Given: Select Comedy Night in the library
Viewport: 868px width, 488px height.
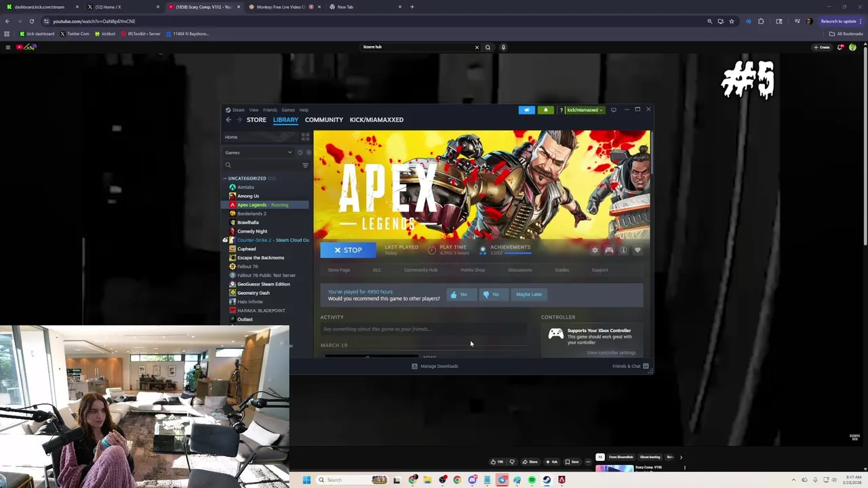Looking at the screenshot, I should tap(252, 231).
